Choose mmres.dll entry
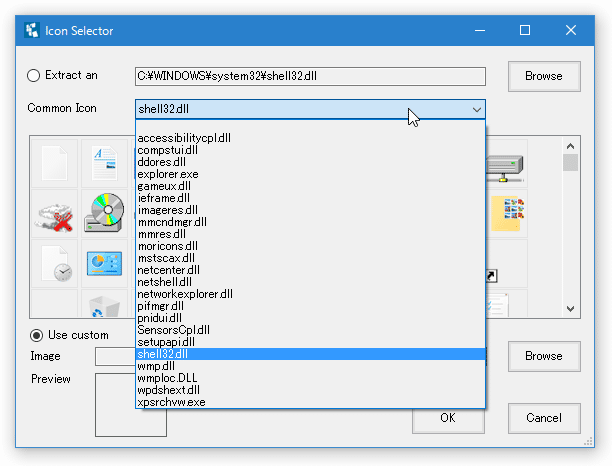Screen dimensions: 612x466 [x=310, y=234]
